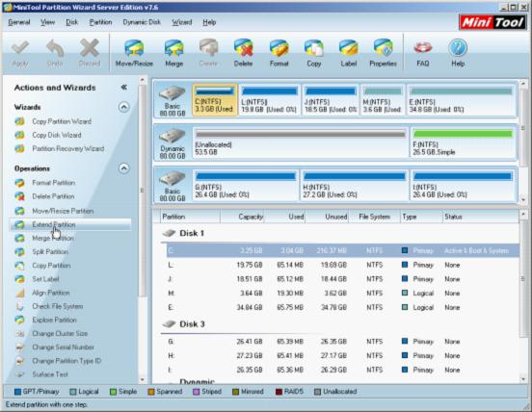Click the Copy Disk Wizard icon
Image resolution: width=532 pixels, height=412 pixels.
19,135
